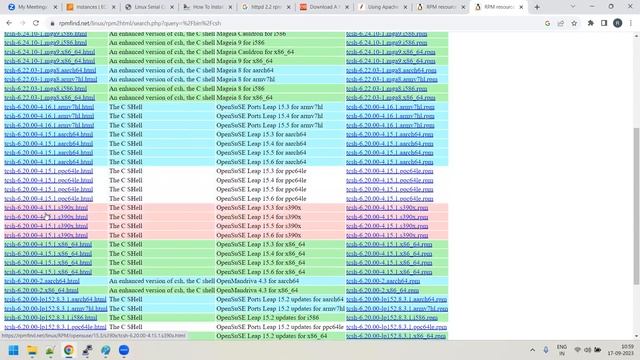Open the tab search dropdown chevron
The height and width of the screenshot is (360, 640).
click(573, 7)
